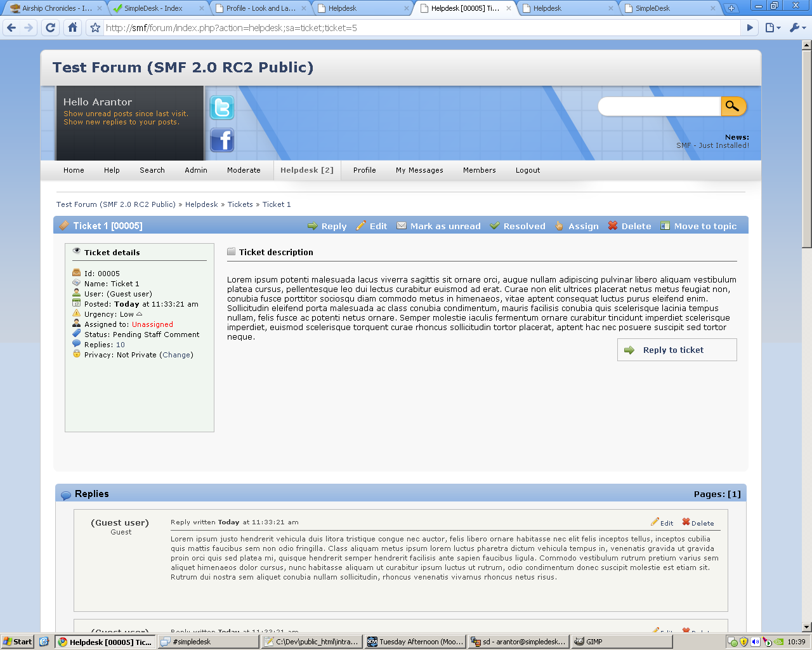Click the Ticket description heading
The width and height of the screenshot is (812, 650).
(x=276, y=252)
